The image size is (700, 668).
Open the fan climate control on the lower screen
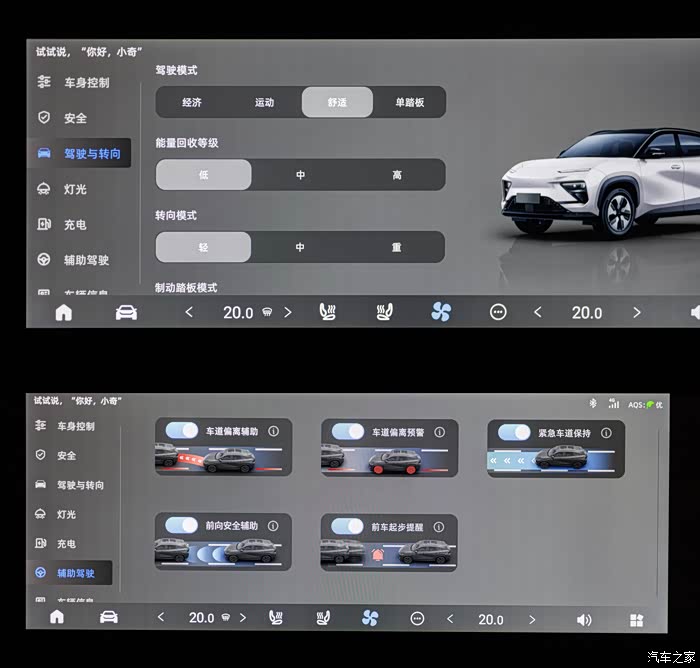[x=370, y=618]
